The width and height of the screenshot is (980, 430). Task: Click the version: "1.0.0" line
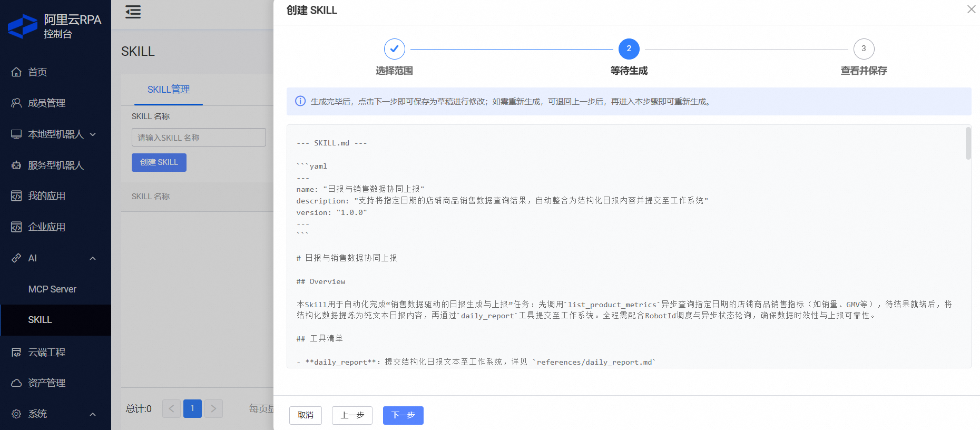331,212
